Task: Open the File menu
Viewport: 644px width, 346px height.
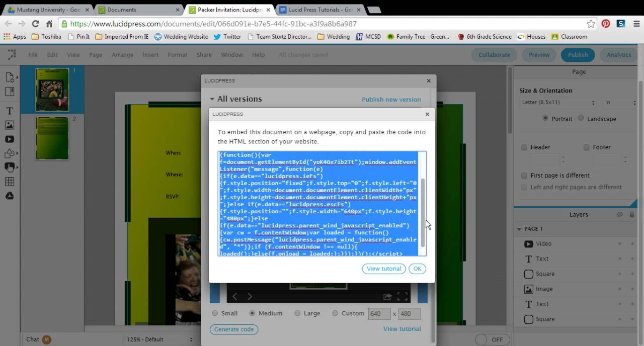Action: (x=33, y=55)
